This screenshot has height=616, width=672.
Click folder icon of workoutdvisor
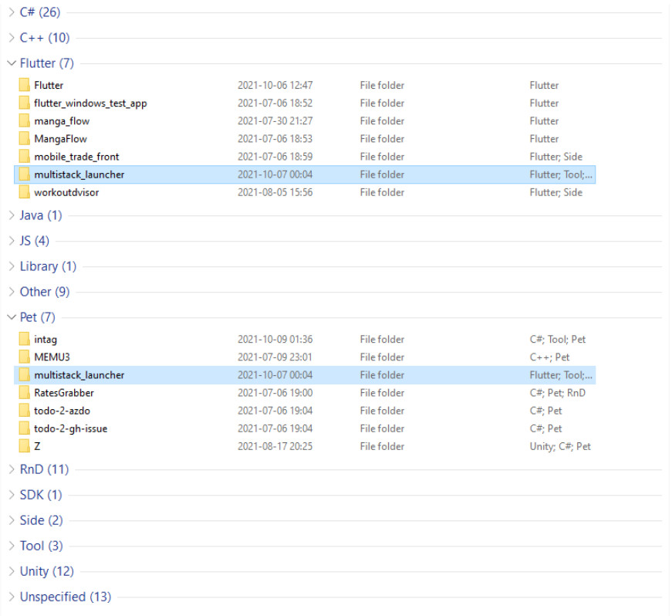tap(25, 192)
